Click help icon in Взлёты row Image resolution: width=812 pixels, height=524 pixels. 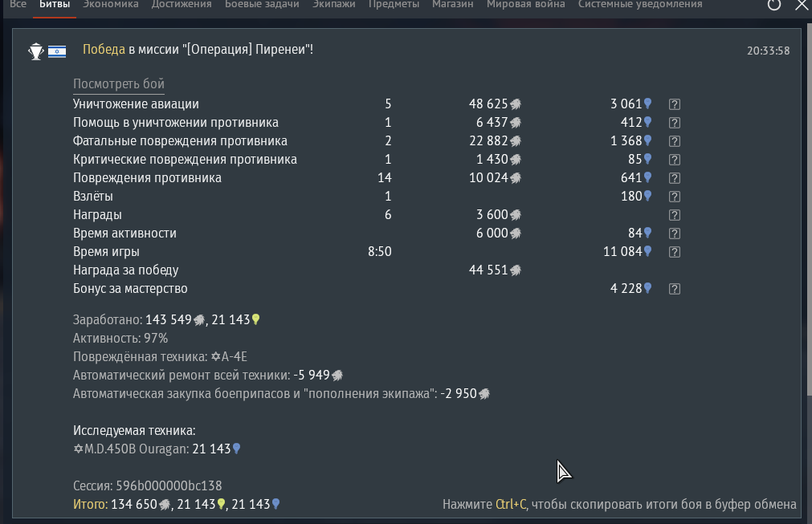click(x=675, y=197)
